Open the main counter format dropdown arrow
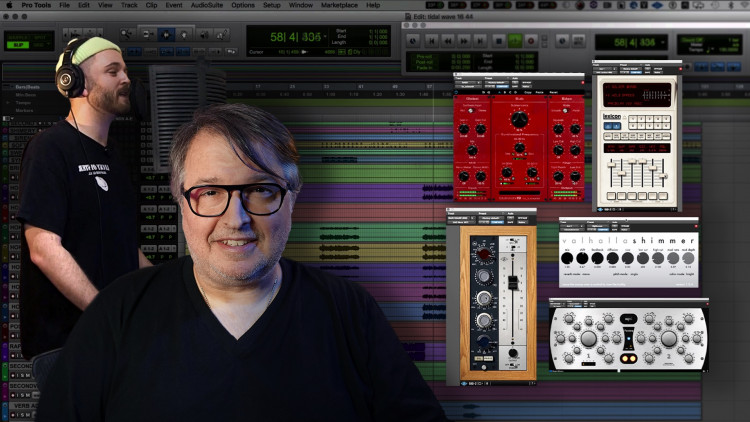Screen dimensions: 750x422 (325, 37)
